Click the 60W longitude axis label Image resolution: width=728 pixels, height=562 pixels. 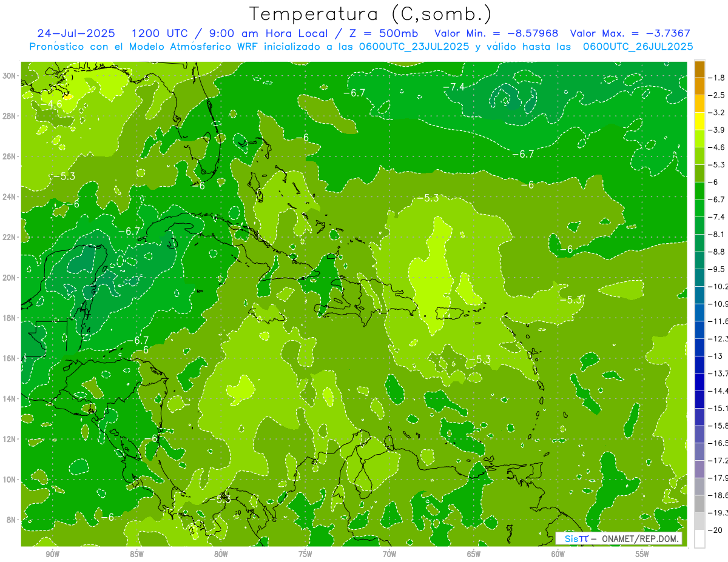tap(558, 554)
